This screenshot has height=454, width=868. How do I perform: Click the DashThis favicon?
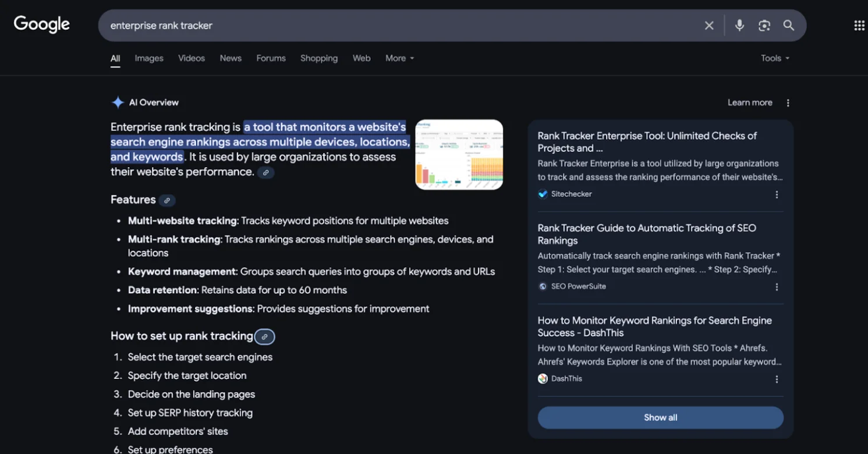coord(541,378)
